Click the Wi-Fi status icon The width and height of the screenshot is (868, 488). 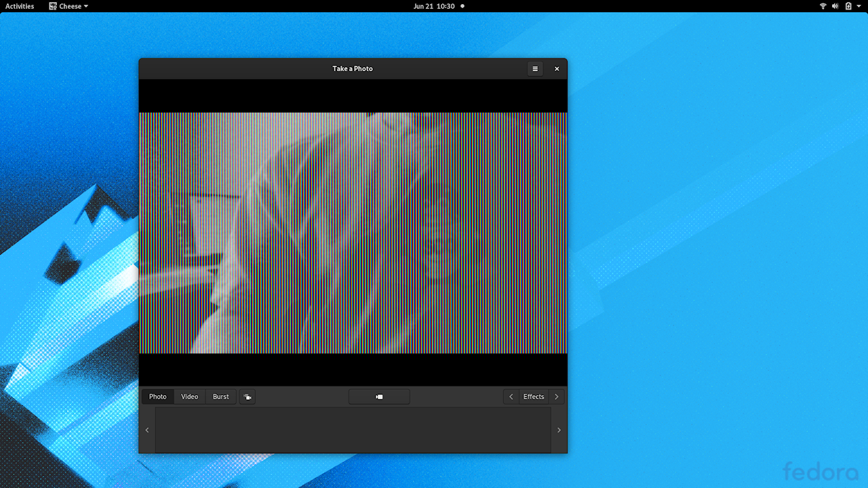[823, 6]
